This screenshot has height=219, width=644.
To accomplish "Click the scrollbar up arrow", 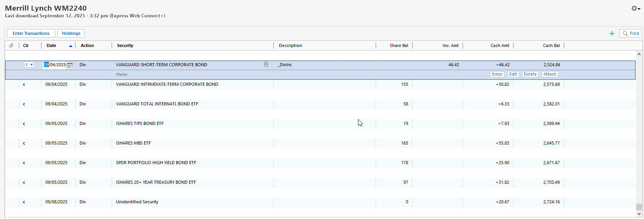I will click(639, 54).
